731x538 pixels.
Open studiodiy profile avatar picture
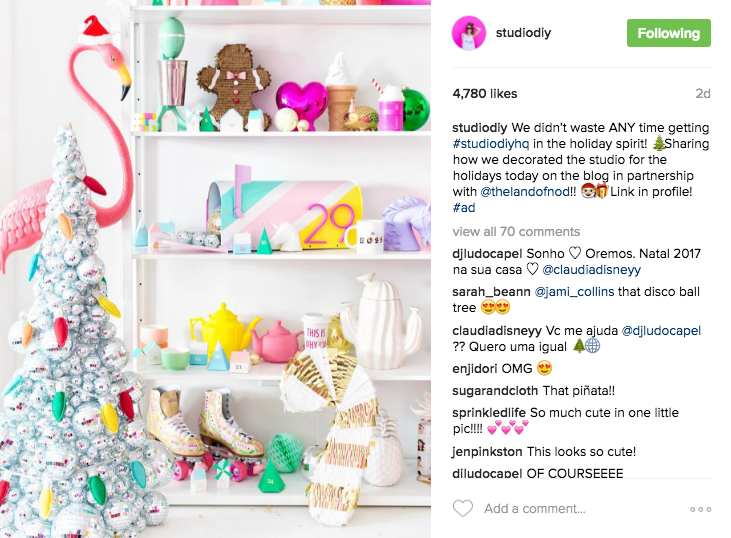[x=469, y=33]
